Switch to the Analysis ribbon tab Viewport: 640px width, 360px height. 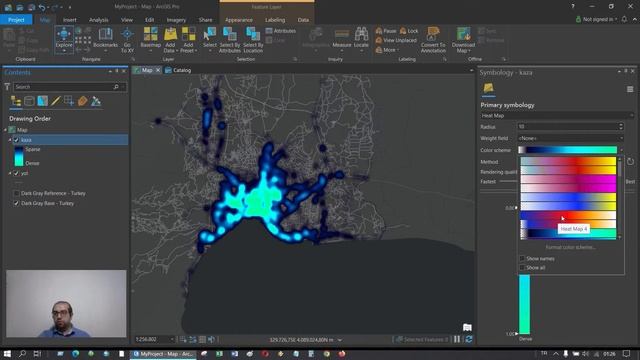tap(98, 20)
